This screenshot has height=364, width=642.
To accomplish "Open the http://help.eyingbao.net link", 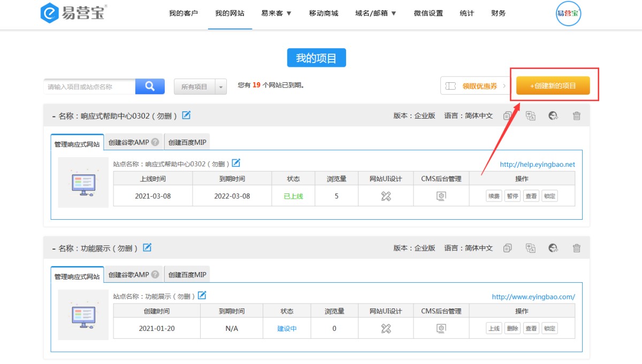I will 537,165.
